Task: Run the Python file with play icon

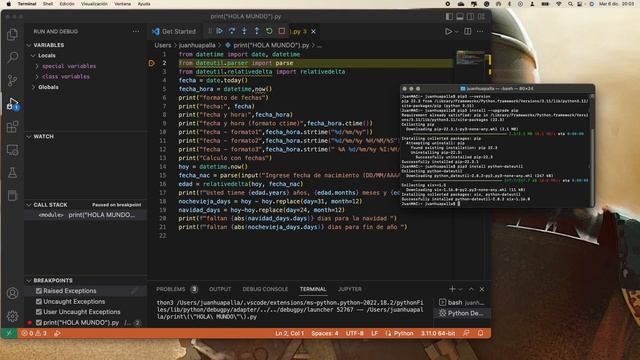Action: 448,31
